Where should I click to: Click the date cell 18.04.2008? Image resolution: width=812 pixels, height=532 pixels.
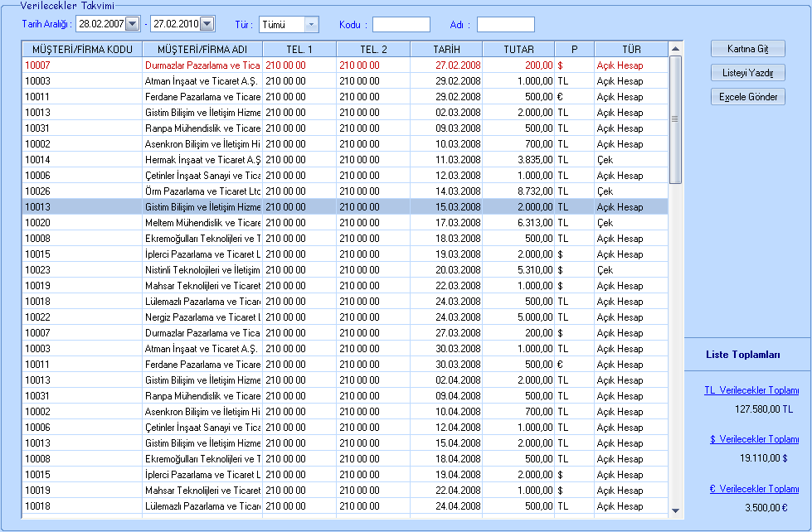point(446,459)
